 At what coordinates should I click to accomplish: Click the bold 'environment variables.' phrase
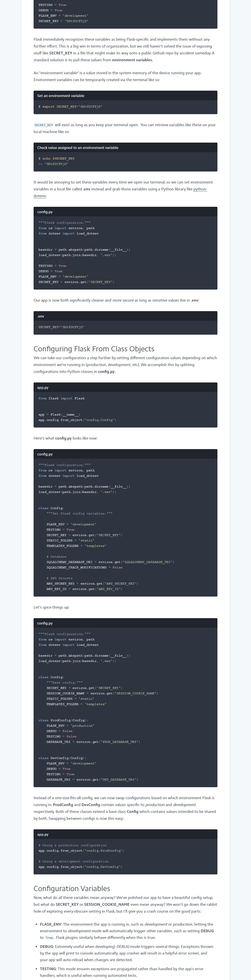pyautogui.click(x=132, y=60)
